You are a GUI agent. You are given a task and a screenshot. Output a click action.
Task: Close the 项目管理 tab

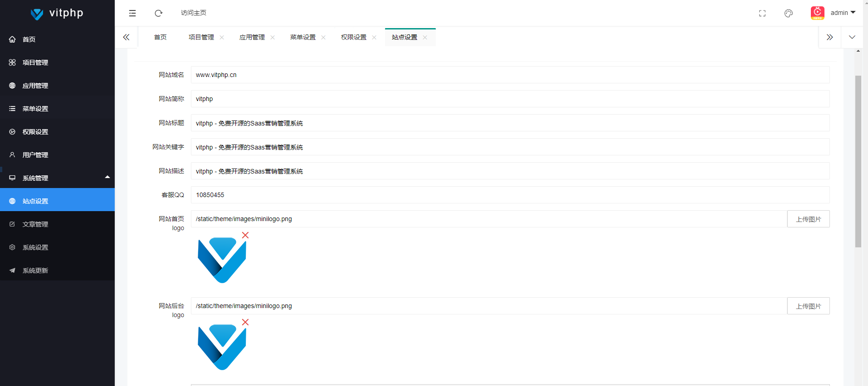pyautogui.click(x=222, y=38)
